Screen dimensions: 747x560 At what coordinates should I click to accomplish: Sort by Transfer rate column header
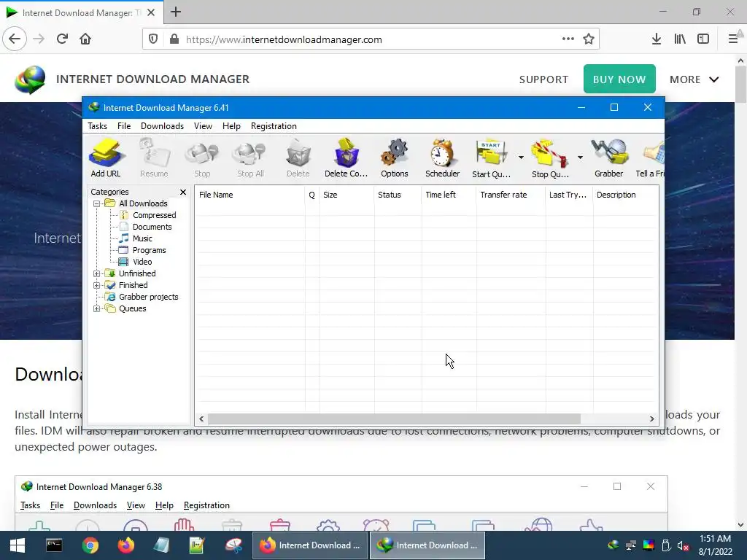click(511, 195)
